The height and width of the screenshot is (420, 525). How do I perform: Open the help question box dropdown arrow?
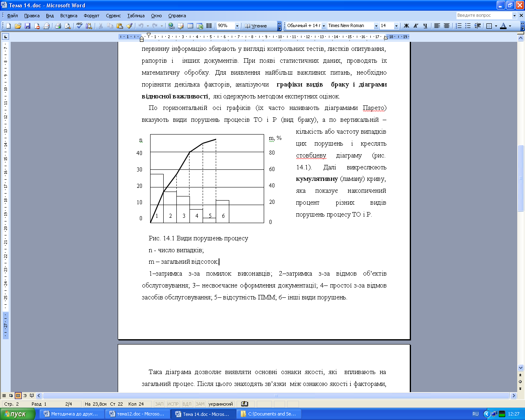(514, 16)
